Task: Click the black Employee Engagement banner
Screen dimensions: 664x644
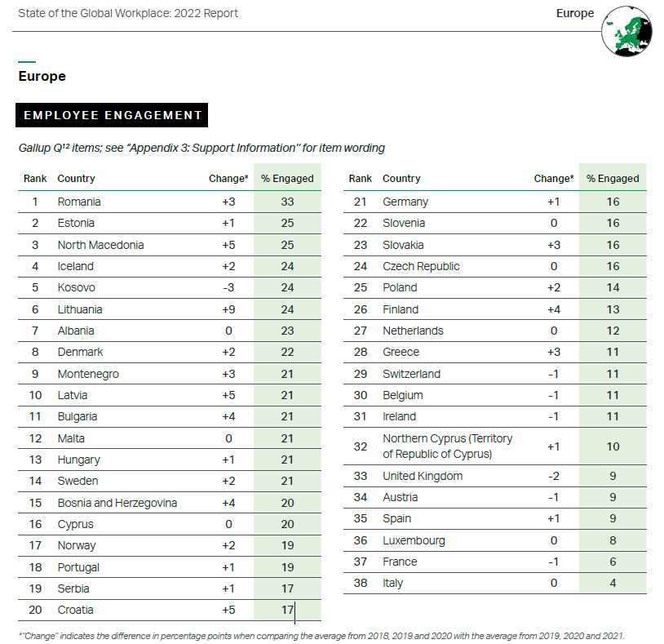Action: (x=112, y=115)
